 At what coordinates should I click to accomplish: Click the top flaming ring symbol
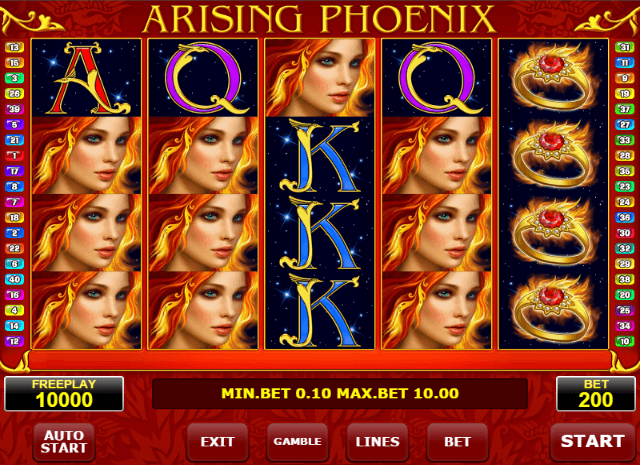(x=553, y=78)
